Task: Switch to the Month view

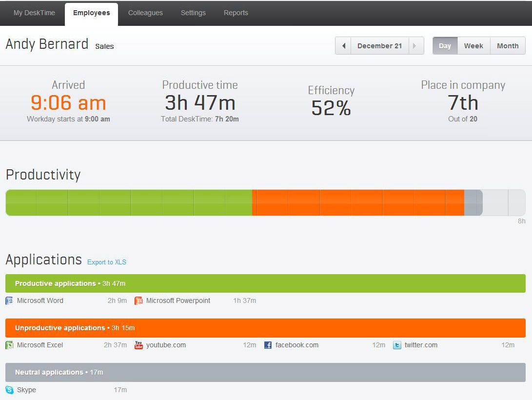Action: pos(507,46)
